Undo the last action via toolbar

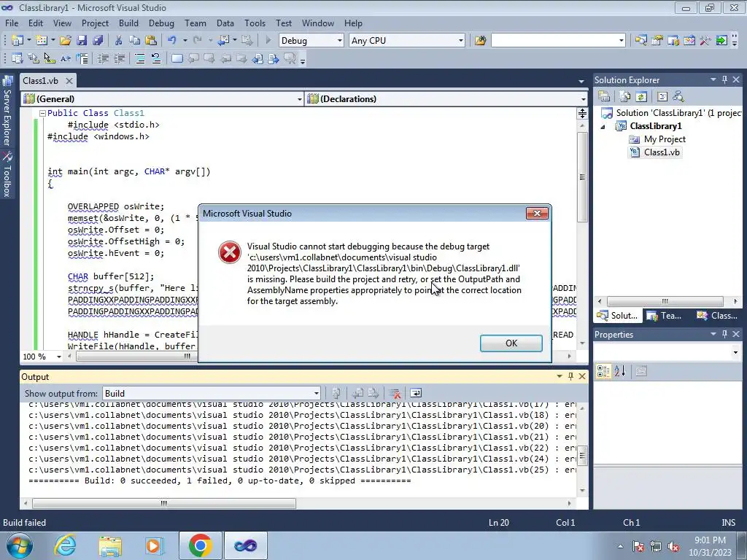pyautogui.click(x=172, y=41)
